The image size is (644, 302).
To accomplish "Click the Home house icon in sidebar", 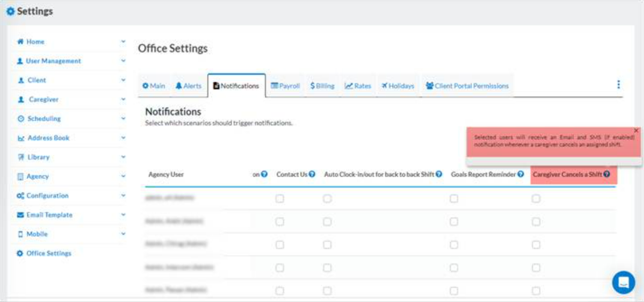I will [x=20, y=42].
